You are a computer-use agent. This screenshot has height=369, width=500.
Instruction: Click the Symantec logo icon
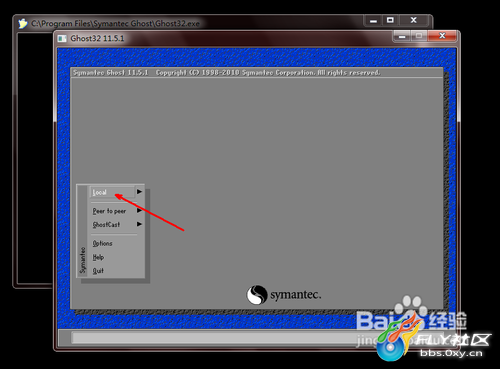pyautogui.click(x=257, y=295)
